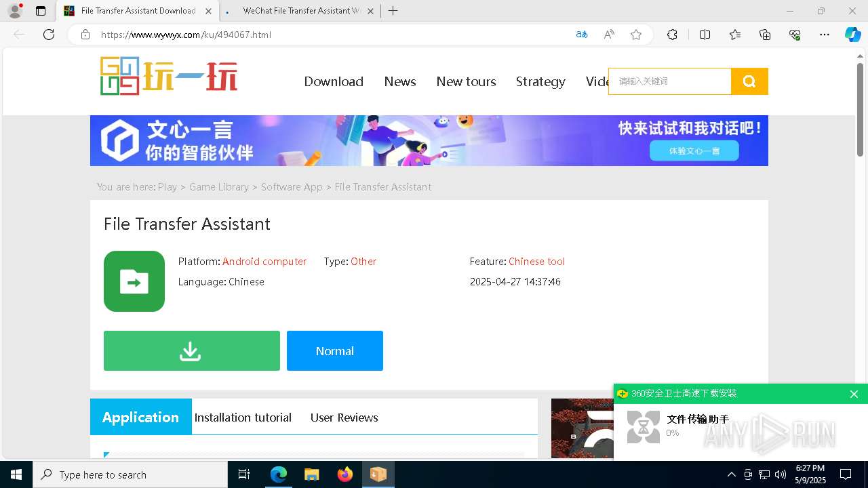Open Firefox from taskbar

(x=345, y=474)
